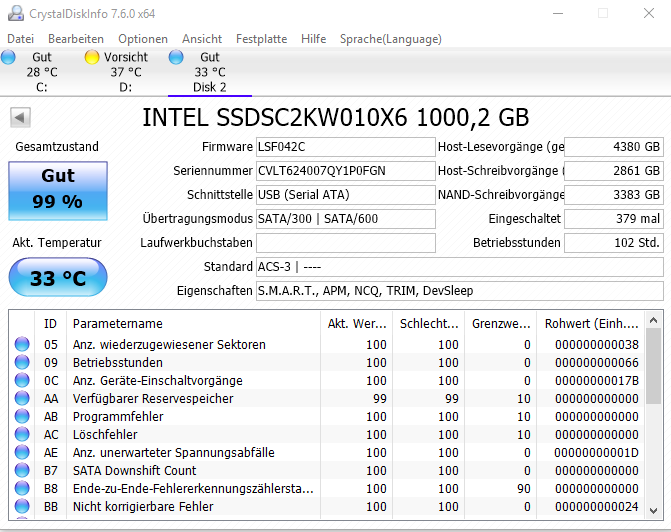Viewport: 671px width, 532px height.
Task: Click status icon of attribute 0C row
Action: (22, 380)
